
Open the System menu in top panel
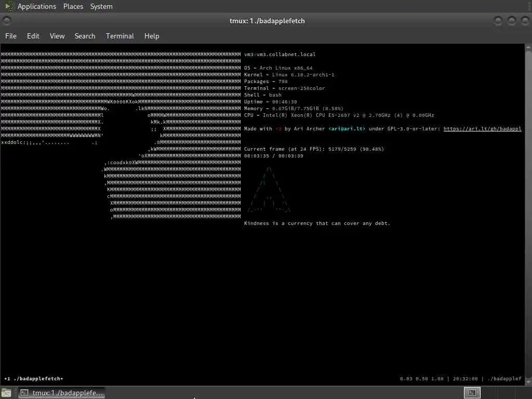coord(101,6)
